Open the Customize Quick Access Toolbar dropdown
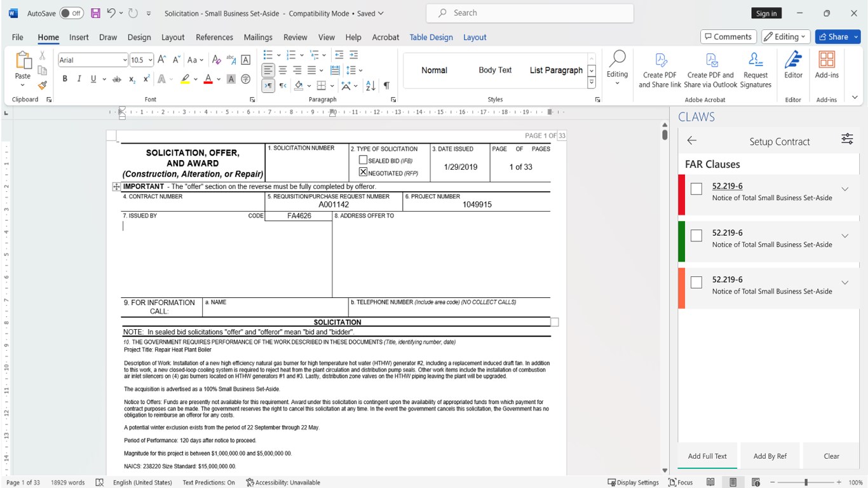 [x=149, y=13]
